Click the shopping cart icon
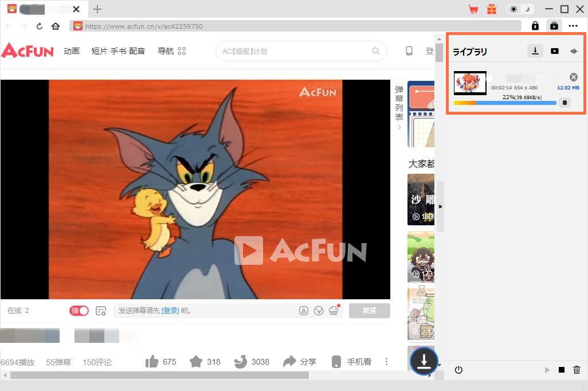 (473, 9)
